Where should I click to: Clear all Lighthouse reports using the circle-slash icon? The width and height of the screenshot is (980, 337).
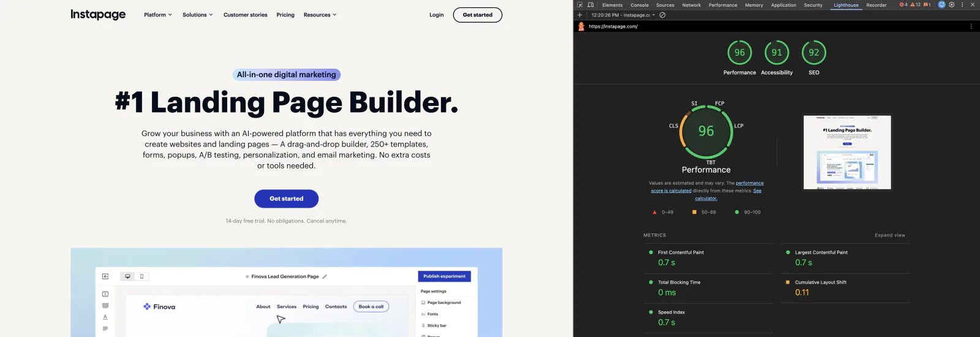point(662,15)
